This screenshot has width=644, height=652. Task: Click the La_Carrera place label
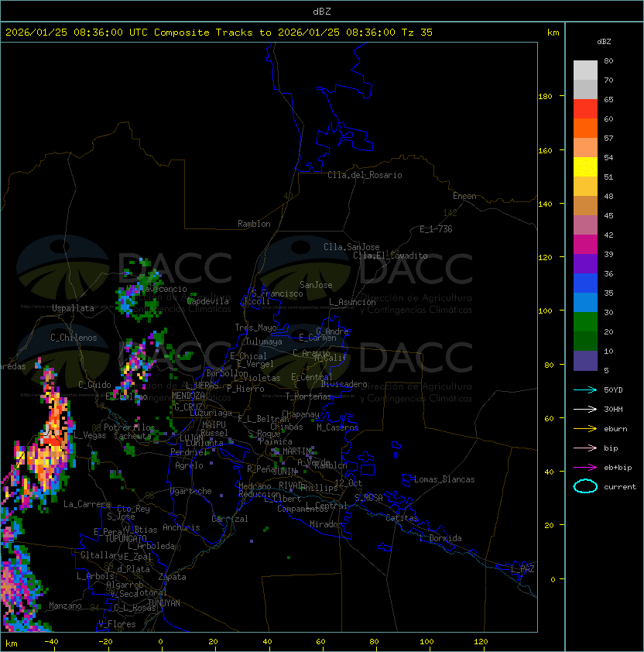tap(87, 504)
